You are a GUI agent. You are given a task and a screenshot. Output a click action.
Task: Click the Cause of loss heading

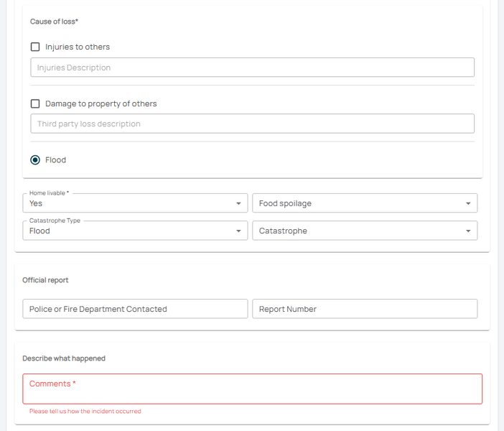55,22
